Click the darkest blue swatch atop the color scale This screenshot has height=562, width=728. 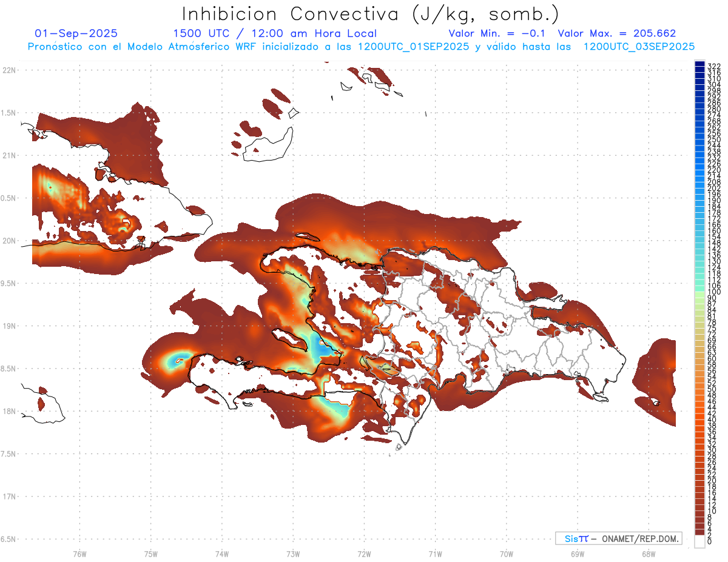point(699,64)
